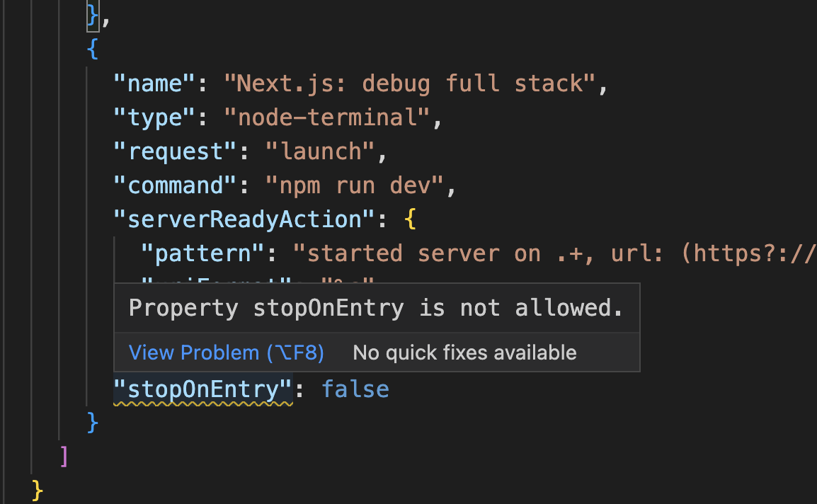Click the yellow opening brace after serverReadyAction
This screenshot has width=817, height=504.
[410, 220]
